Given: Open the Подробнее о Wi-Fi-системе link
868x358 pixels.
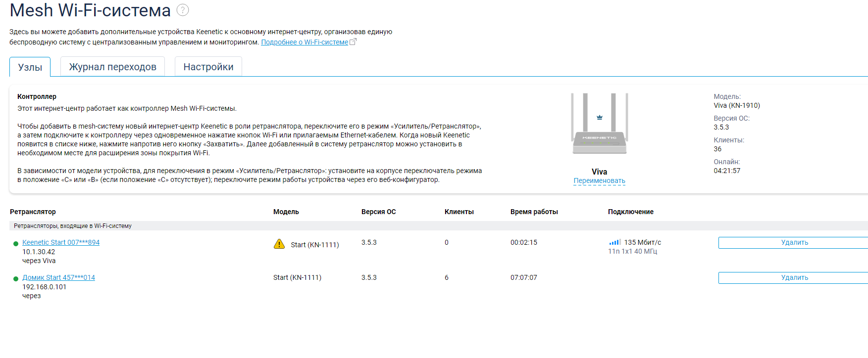Looking at the screenshot, I should point(305,42).
